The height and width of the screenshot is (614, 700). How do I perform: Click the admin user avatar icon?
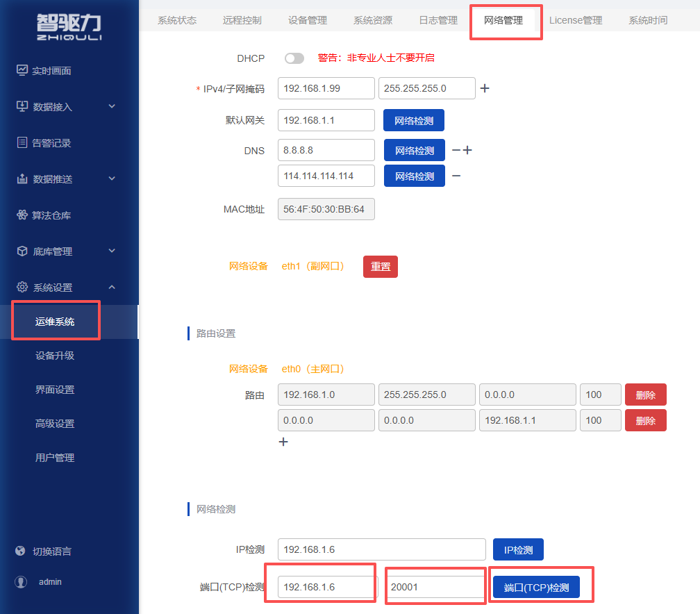click(21, 582)
